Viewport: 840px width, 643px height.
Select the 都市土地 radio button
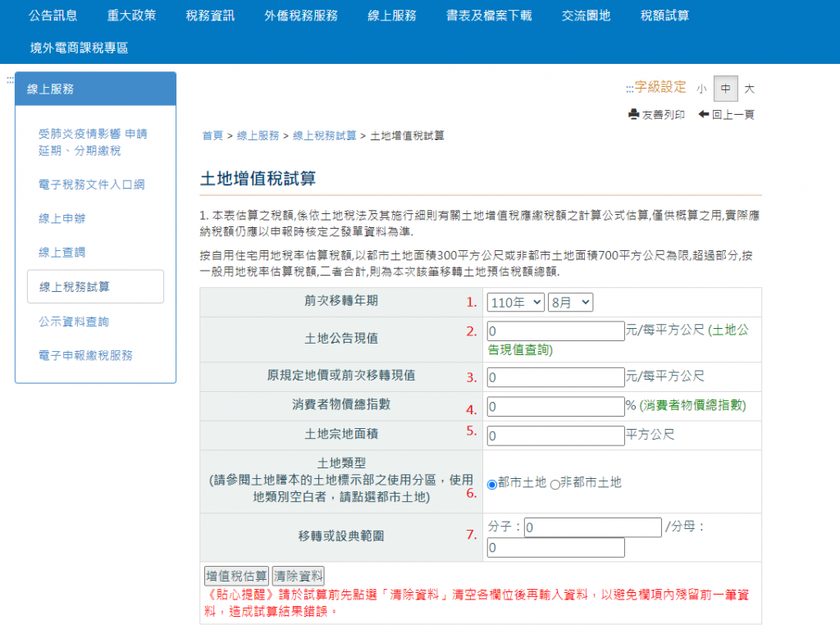pyautogui.click(x=492, y=484)
